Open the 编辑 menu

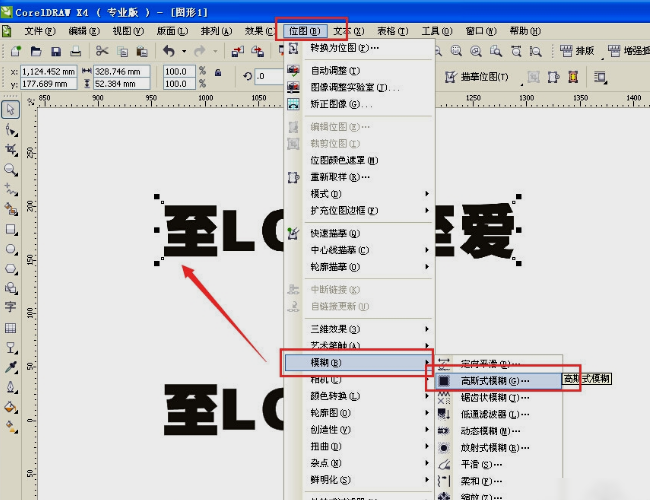84,31
